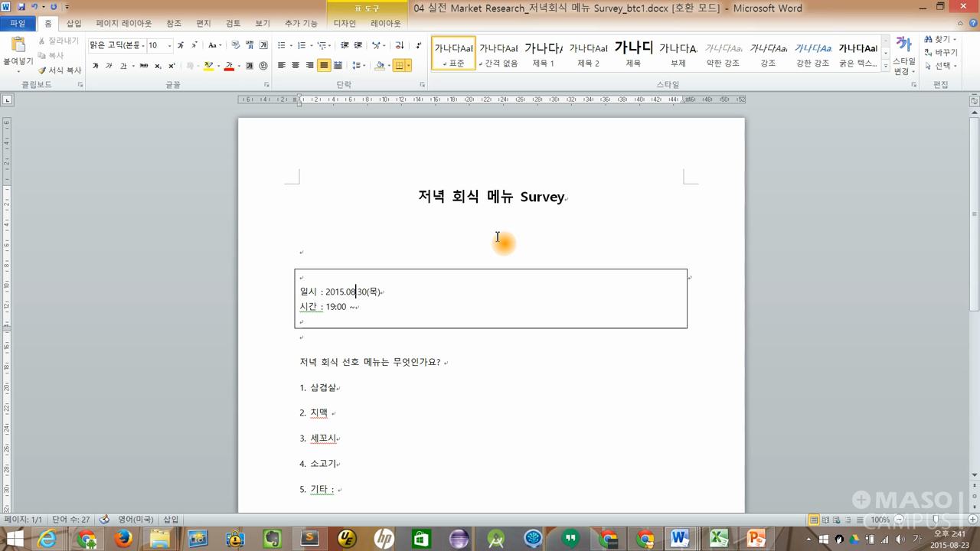980x551 pixels.
Task: Sort text with the sort icon
Action: click(399, 45)
